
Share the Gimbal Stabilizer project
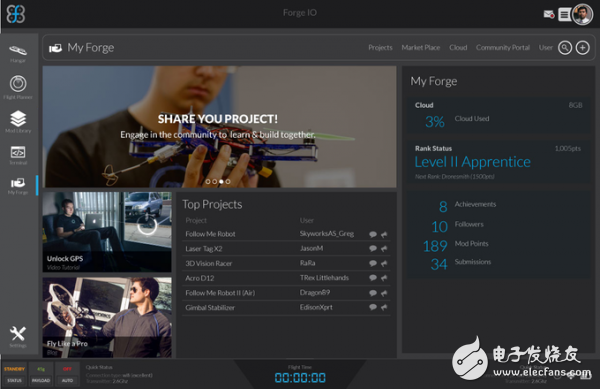click(x=384, y=307)
